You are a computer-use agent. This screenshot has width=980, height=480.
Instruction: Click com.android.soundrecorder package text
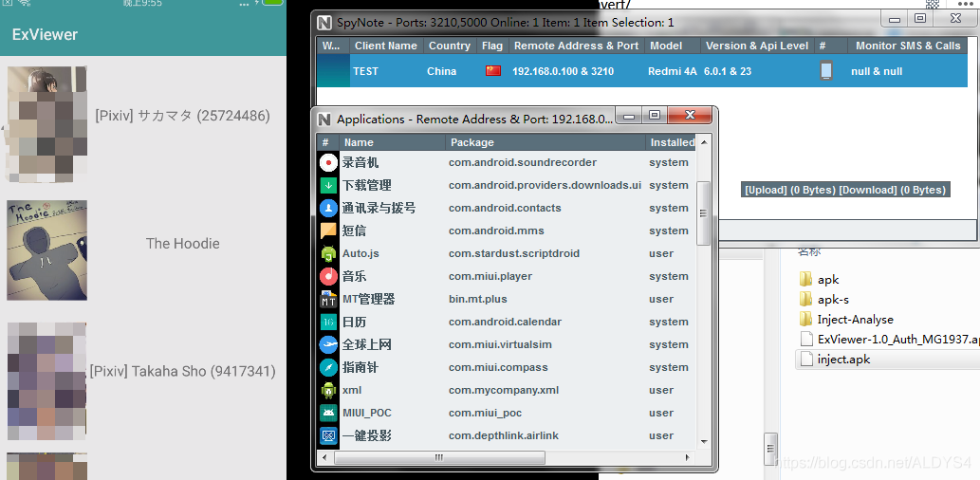pos(523,162)
